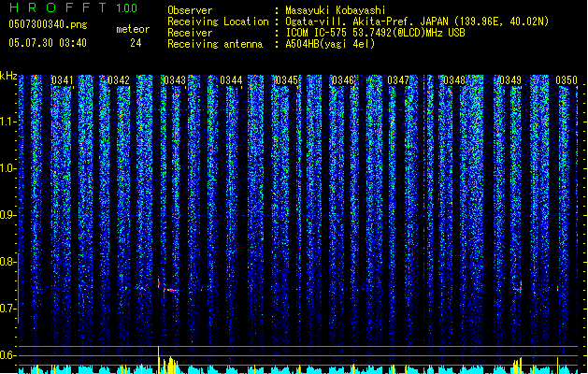This screenshot has height=374, width=588.
Task: Click the 'Receiving antenna' field label
Action: (215, 44)
